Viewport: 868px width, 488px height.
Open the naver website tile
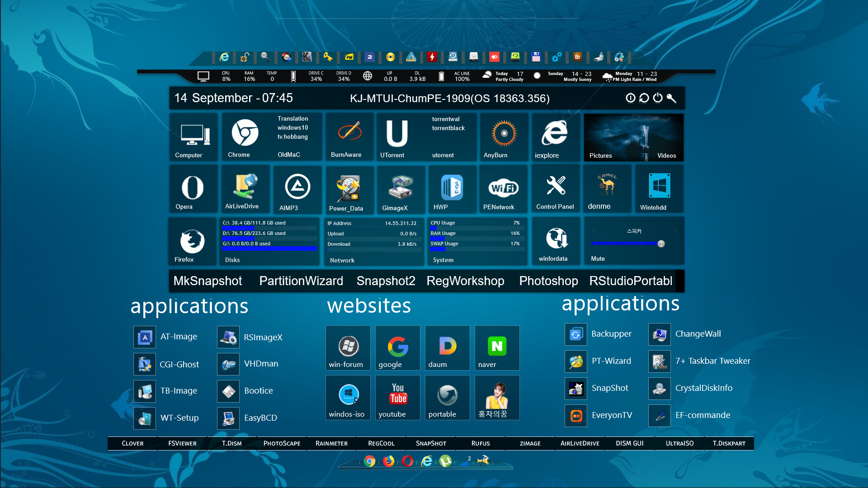click(497, 348)
